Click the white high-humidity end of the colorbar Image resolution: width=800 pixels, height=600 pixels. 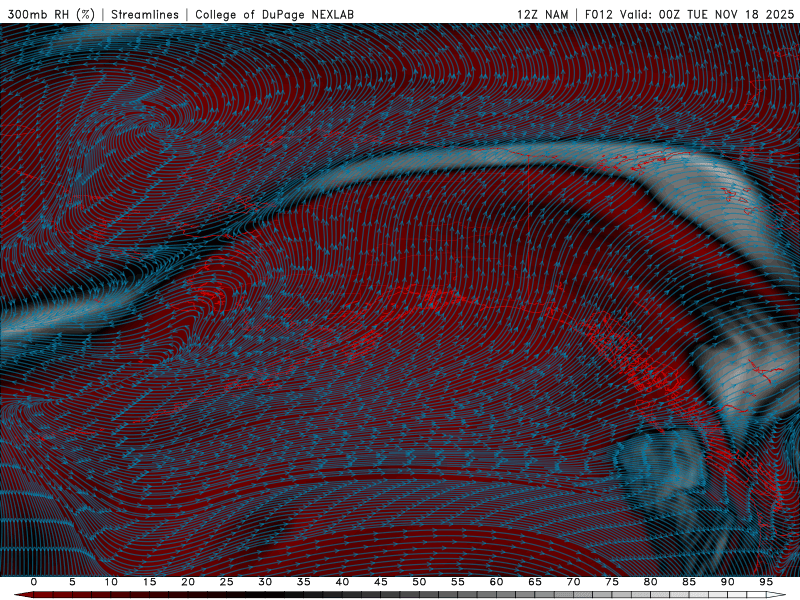coord(776,595)
